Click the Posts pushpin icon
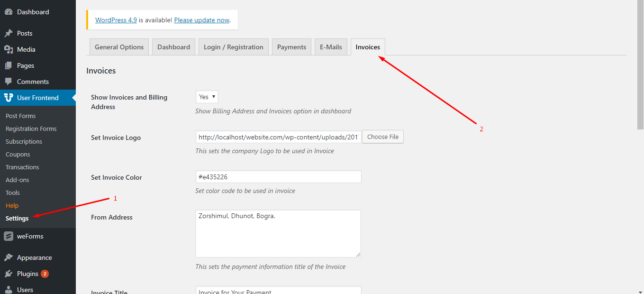The height and width of the screenshot is (294, 644). 9,33
